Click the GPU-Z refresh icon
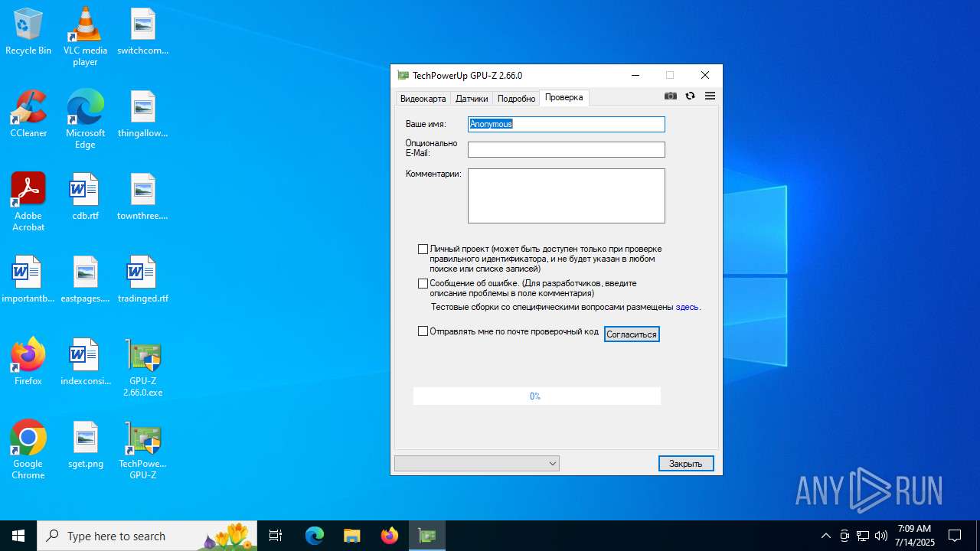Viewport: 980px width, 551px height. click(690, 96)
